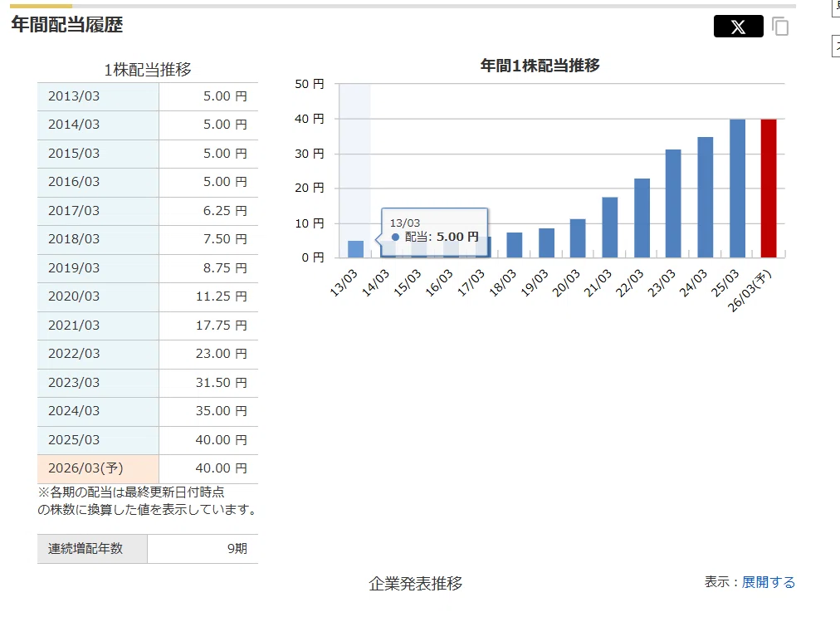Select the 2018/03 table cell
840x617 pixels.
coord(98,240)
